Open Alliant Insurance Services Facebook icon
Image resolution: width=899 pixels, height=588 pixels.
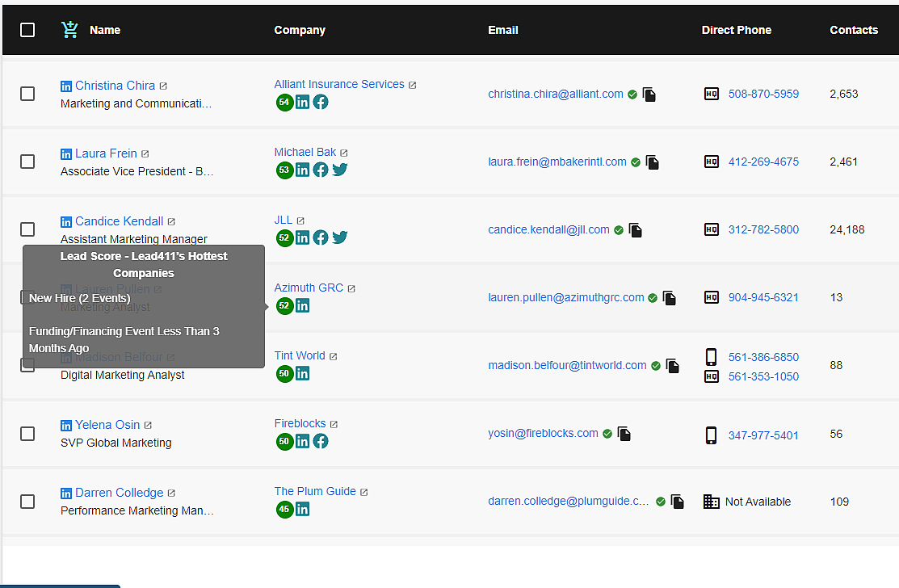321,102
